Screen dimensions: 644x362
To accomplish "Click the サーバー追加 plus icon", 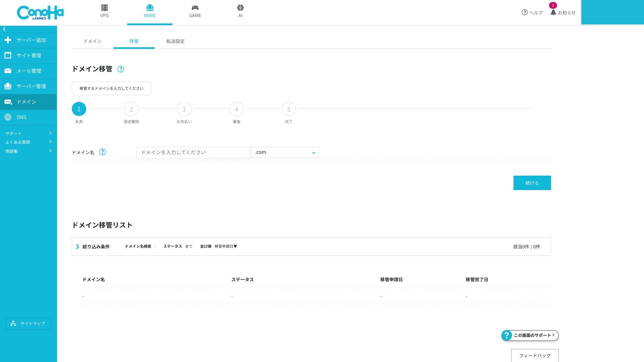I will [8, 40].
